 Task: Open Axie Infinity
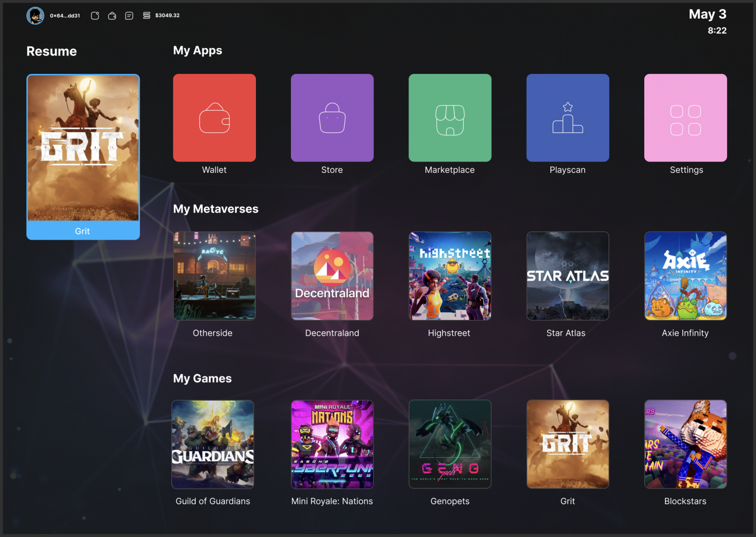click(685, 276)
